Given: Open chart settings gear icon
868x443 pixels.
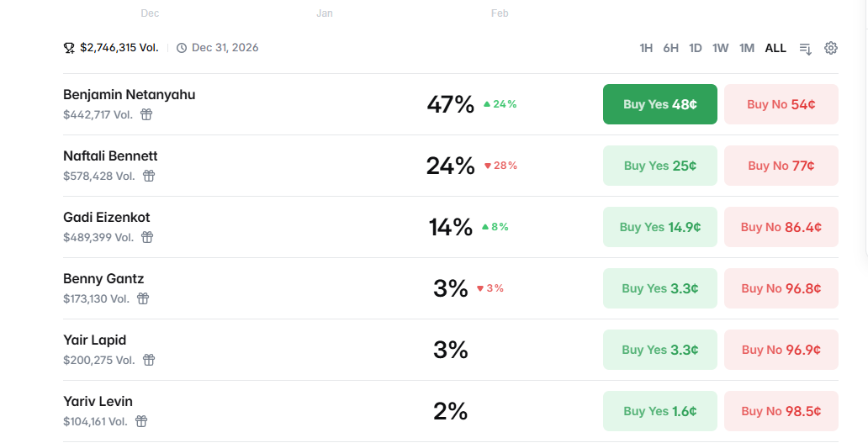Looking at the screenshot, I should pyautogui.click(x=831, y=48).
